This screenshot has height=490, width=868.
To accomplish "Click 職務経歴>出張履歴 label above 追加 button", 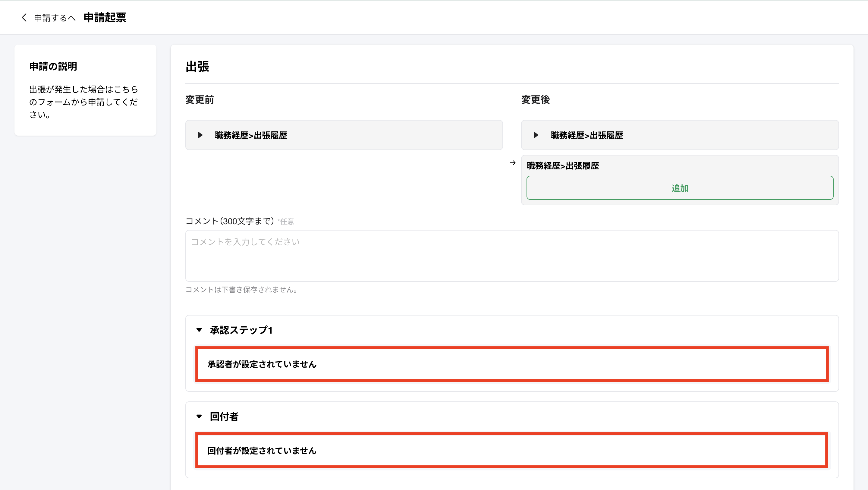I will coord(562,166).
